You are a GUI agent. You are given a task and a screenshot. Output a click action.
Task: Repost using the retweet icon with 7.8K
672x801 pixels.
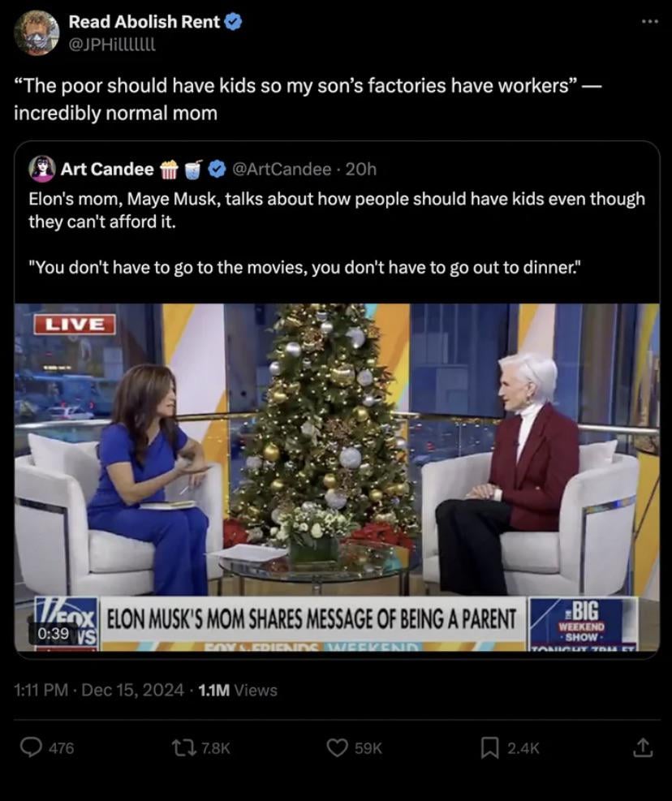coord(183,748)
